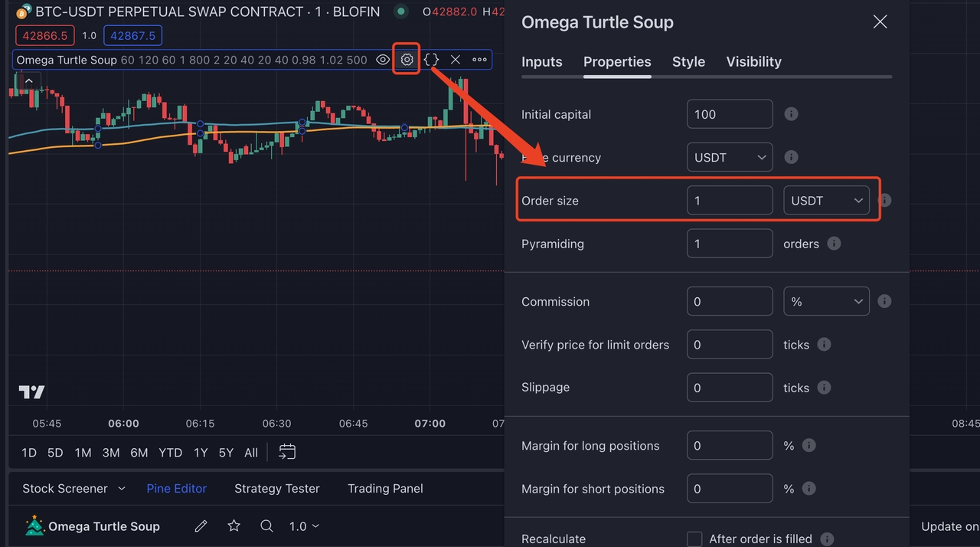Click the blue buy price 42867.5 button
Screen dimensions: 980x547
click(132, 35)
